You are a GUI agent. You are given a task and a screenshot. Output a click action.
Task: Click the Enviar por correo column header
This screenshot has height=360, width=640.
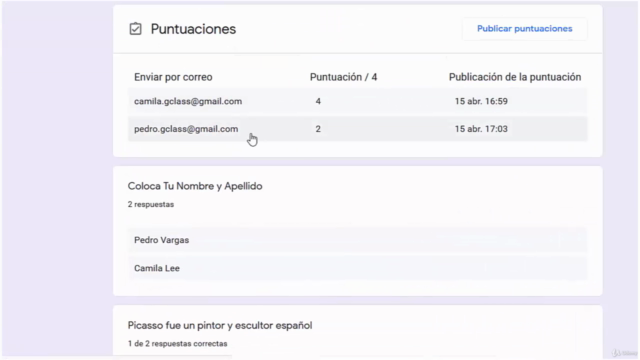pyautogui.click(x=173, y=77)
